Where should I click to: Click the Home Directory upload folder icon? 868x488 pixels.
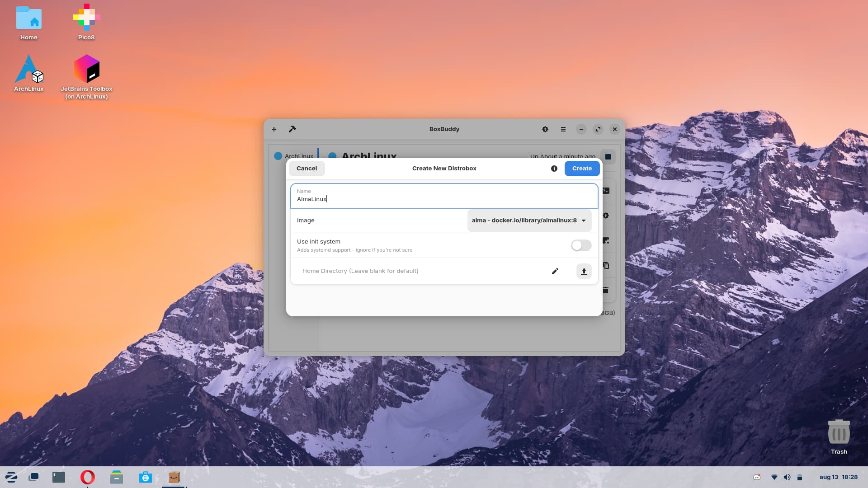(584, 271)
